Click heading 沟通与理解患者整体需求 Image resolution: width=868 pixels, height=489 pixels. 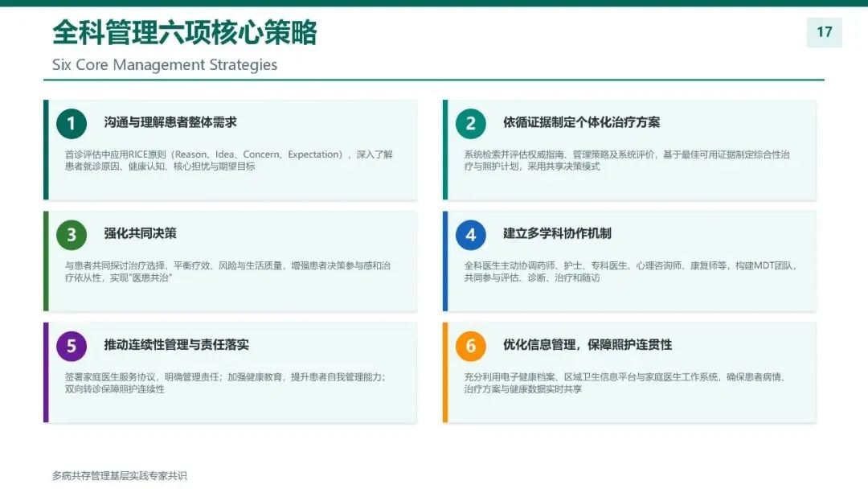[x=170, y=122]
